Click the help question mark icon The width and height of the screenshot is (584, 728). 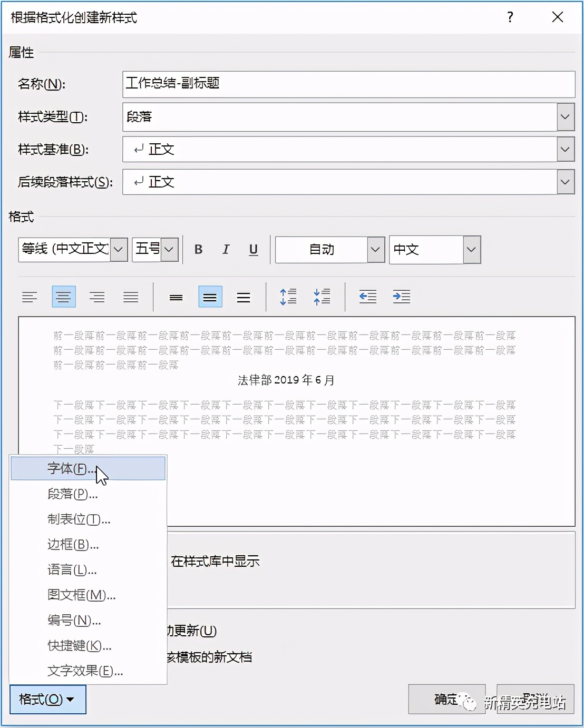click(510, 17)
